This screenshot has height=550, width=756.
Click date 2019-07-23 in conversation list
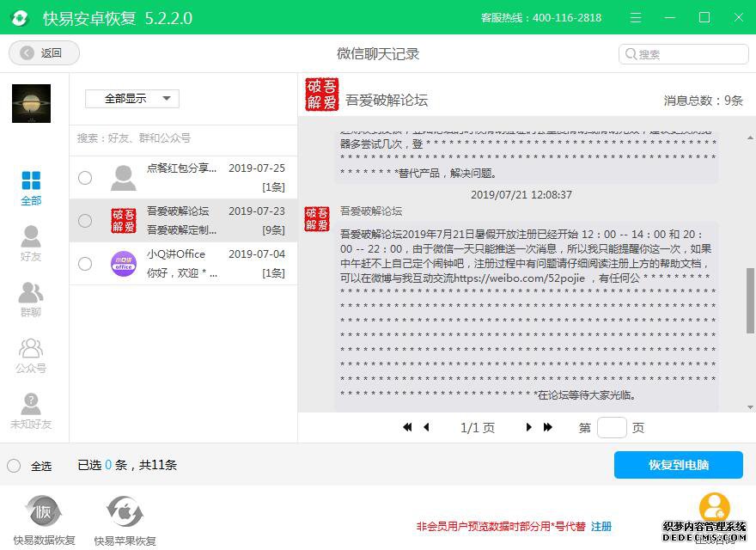(257, 211)
